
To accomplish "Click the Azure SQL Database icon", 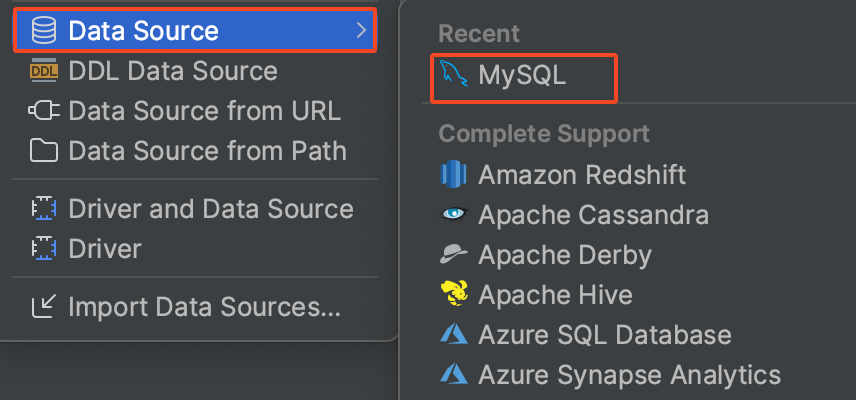I will tap(454, 335).
